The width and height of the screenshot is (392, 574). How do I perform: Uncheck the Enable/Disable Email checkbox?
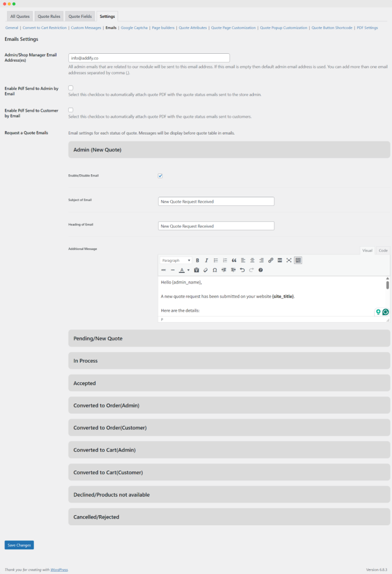click(x=160, y=175)
